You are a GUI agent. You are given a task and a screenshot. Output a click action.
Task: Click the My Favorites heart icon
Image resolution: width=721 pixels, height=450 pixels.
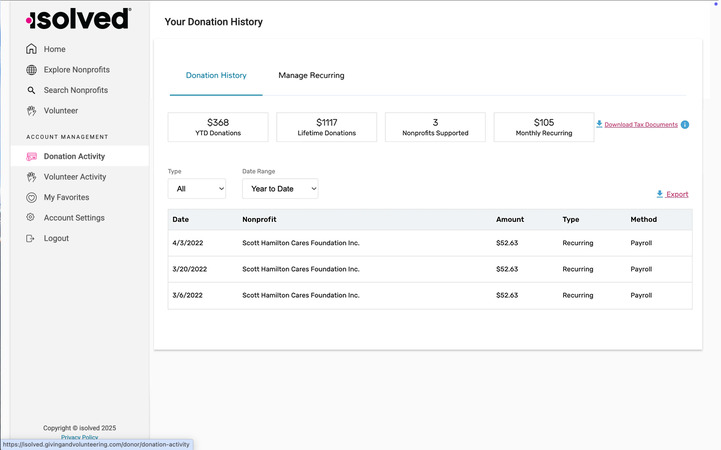point(31,198)
